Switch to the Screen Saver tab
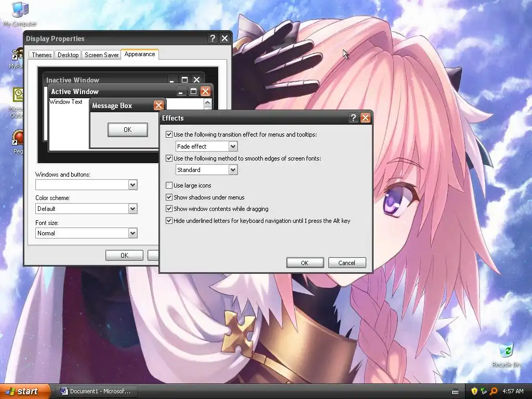 [101, 55]
